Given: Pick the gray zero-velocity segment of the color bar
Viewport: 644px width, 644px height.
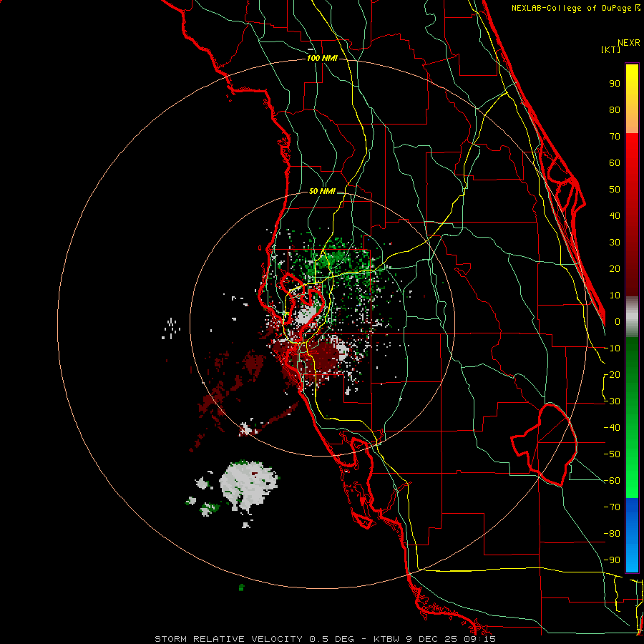Looking at the screenshot, I should (x=632, y=316).
